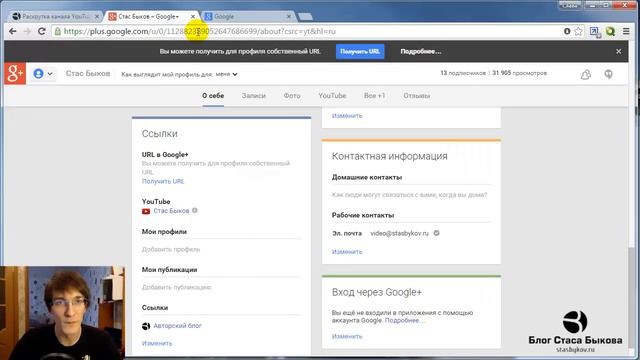Viewport: 640px width, 360px height.
Task: Click the green padlock security icon
Action: point(58,31)
